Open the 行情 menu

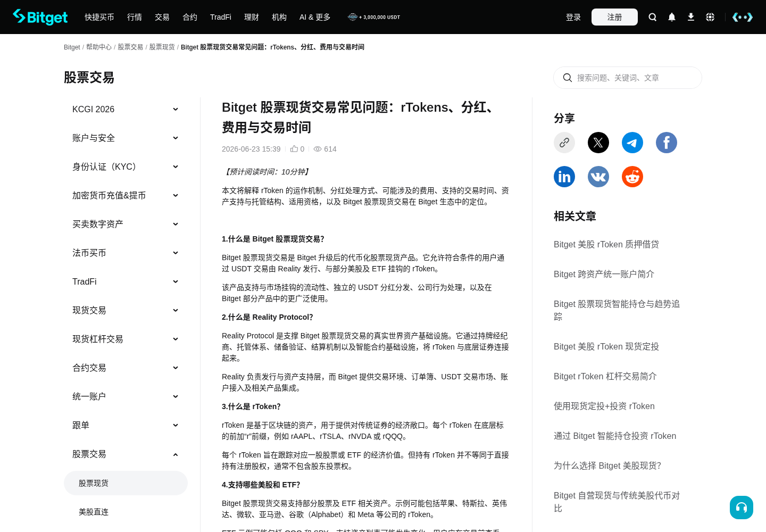[x=135, y=17]
